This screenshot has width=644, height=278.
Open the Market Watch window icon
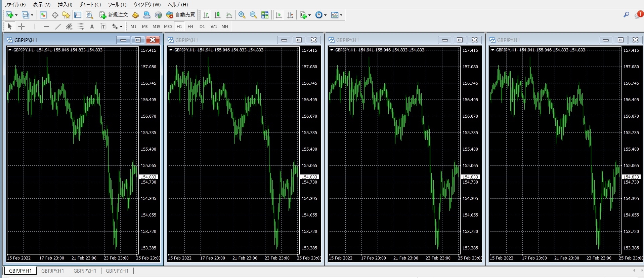pyautogui.click(x=43, y=15)
